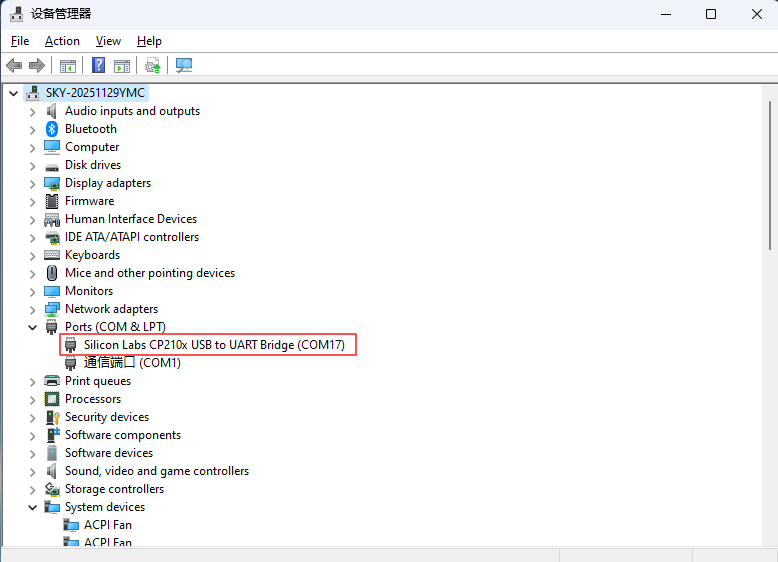
Task: Click the Software components icon
Action: (x=53, y=435)
